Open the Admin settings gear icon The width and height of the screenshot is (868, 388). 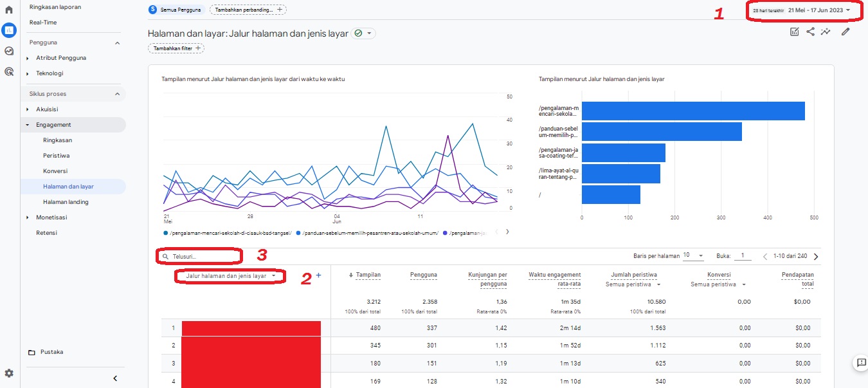pyautogui.click(x=9, y=373)
